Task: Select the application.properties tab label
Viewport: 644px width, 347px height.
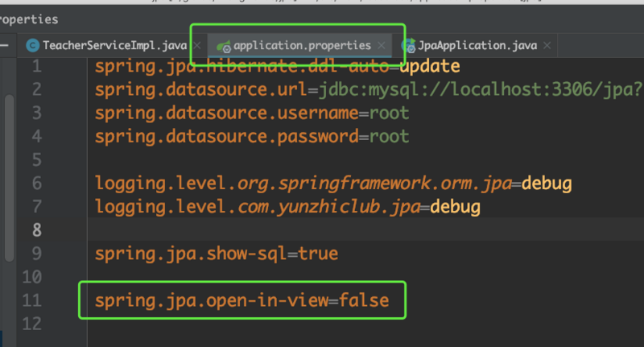Action: point(302,46)
